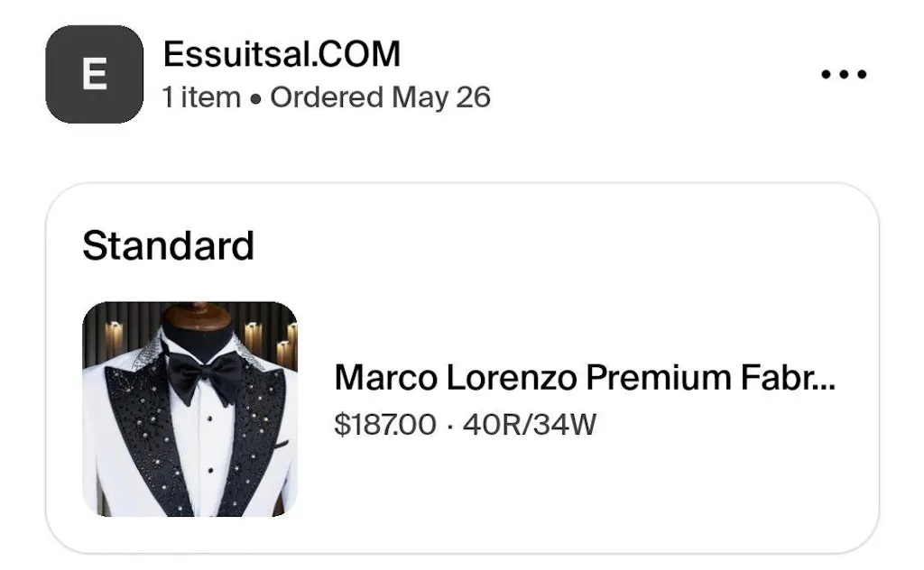The width and height of the screenshot is (924, 570).
Task: Click the "Standard" shipping heading
Action: 168,245
